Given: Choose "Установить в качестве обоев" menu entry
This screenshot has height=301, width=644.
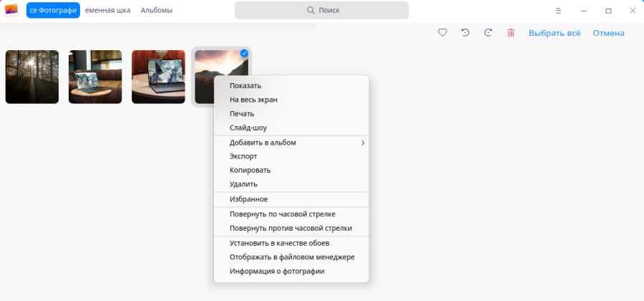Looking at the screenshot, I should [280, 243].
